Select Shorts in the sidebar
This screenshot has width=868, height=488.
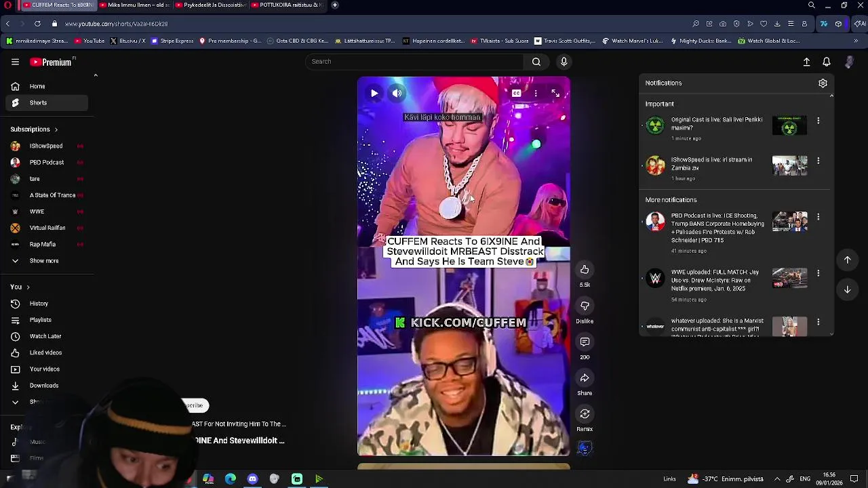47,102
